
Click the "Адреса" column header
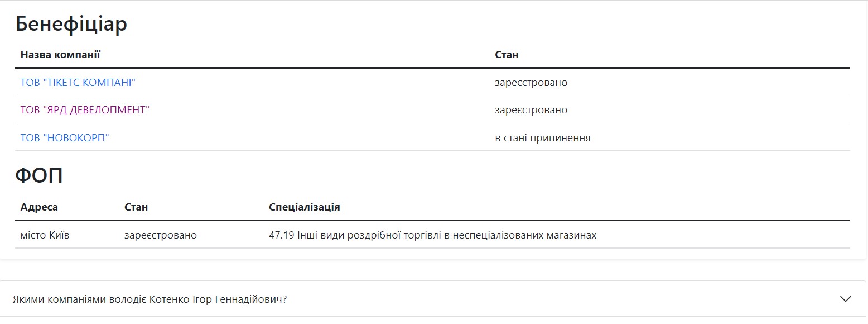pyautogui.click(x=39, y=207)
